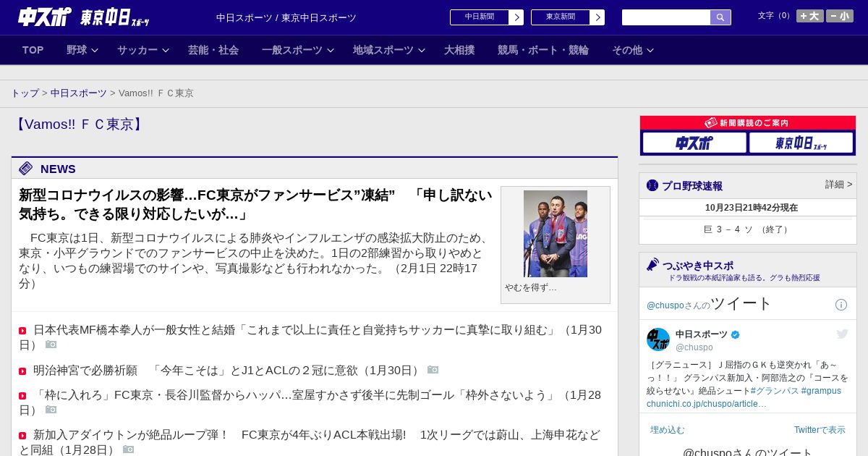
Task: Click #グランパス hashtag
Action: coord(775,391)
